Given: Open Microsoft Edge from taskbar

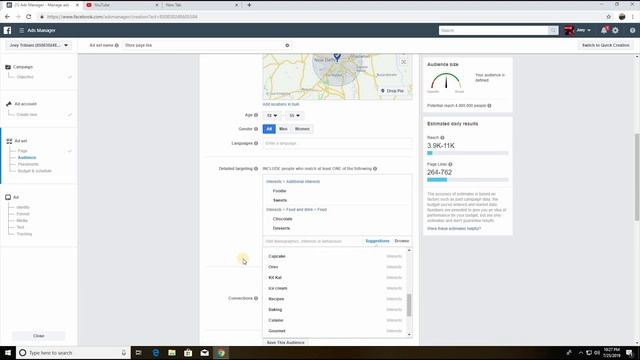Looking at the screenshot, I should [156, 353].
